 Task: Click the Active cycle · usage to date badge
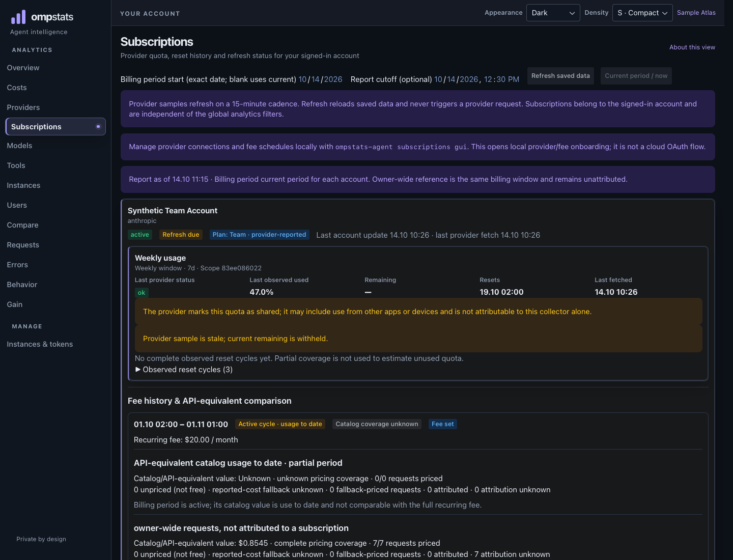[280, 424]
